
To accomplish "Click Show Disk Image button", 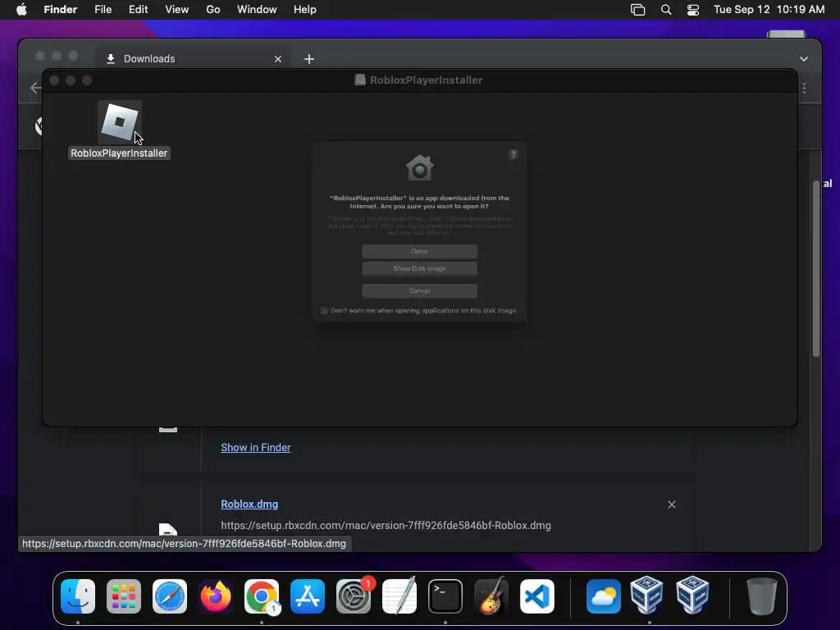I will [419, 268].
